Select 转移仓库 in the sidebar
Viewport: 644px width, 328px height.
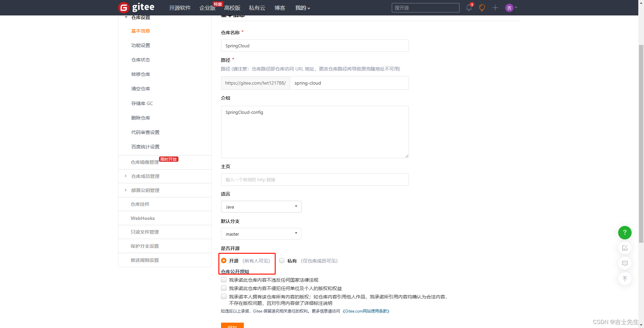click(x=141, y=74)
